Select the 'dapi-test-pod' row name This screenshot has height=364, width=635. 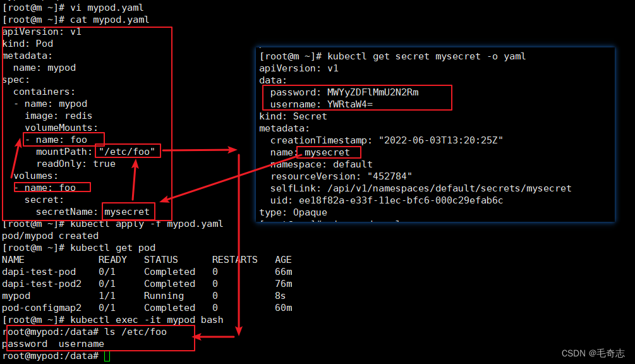coord(39,272)
